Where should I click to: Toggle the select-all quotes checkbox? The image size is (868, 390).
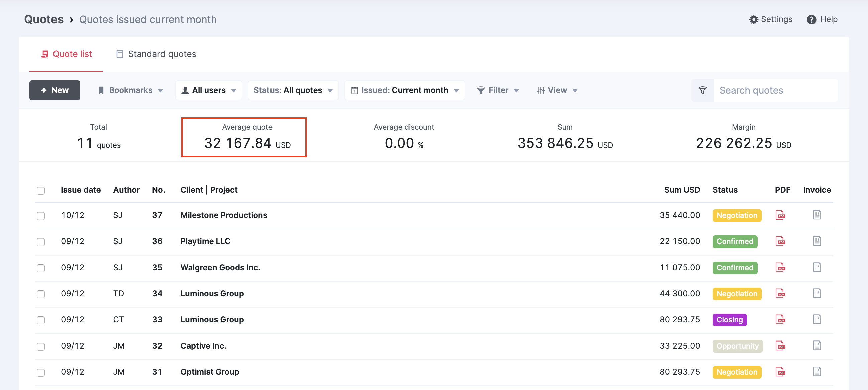point(41,190)
